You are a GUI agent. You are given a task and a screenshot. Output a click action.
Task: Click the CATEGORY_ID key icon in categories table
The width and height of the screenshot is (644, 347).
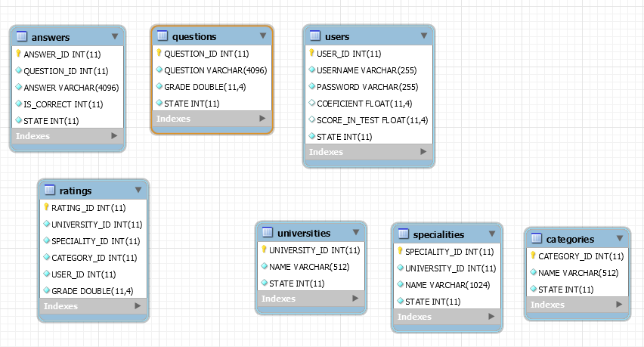pos(533,255)
